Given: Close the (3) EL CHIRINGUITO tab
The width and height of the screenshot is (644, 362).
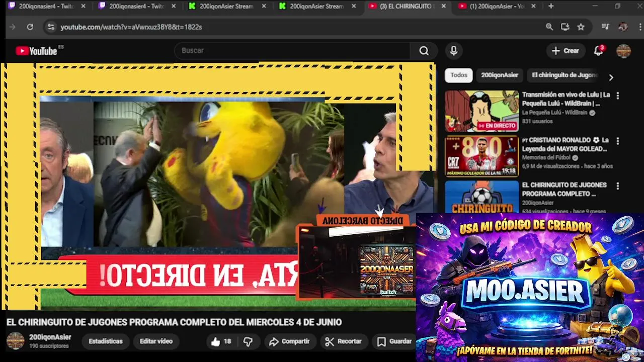Looking at the screenshot, I should (x=443, y=7).
